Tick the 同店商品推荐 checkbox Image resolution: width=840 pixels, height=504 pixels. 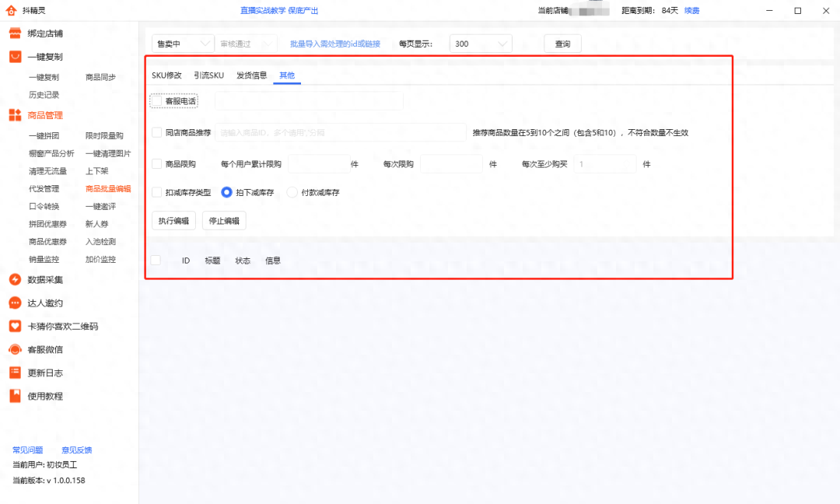pos(157,132)
